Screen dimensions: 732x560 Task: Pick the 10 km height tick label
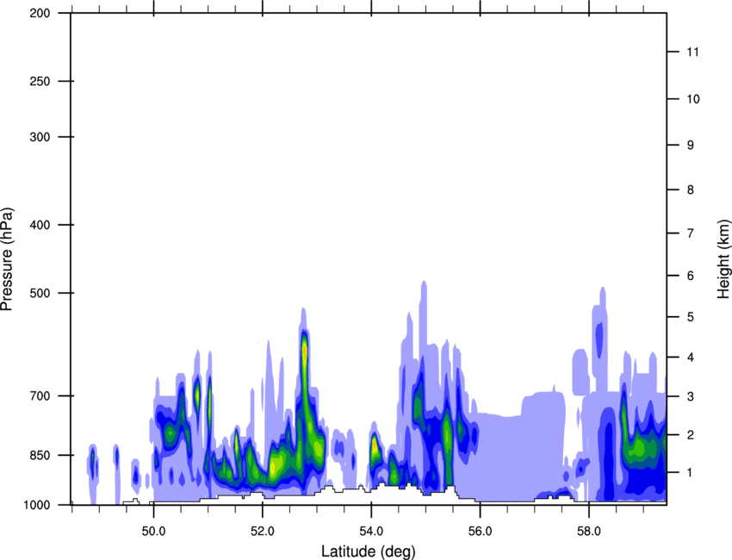[693, 99]
